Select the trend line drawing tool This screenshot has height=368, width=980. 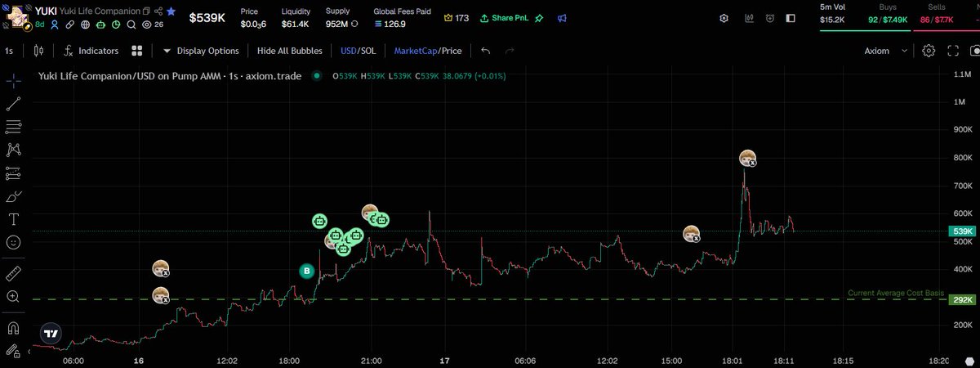[13, 104]
